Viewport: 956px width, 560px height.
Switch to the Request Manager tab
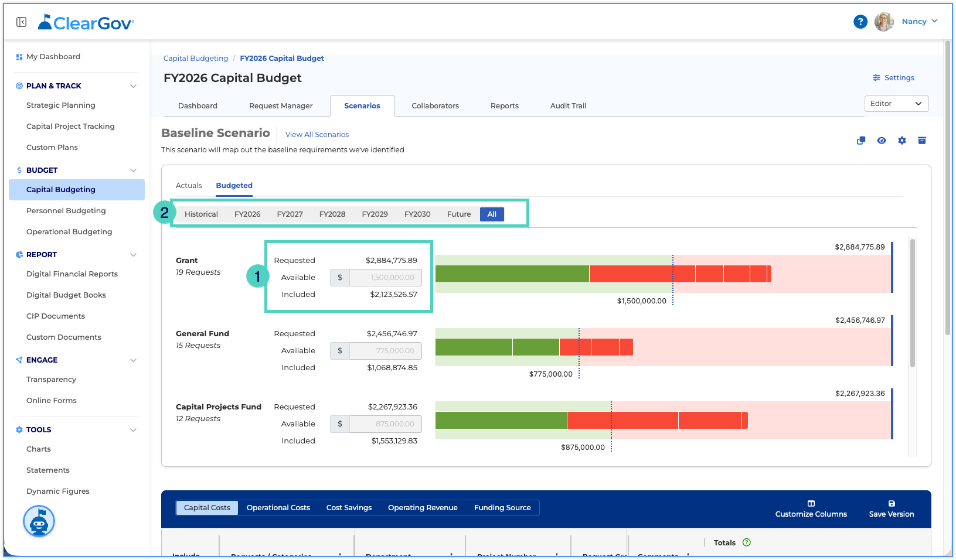281,106
